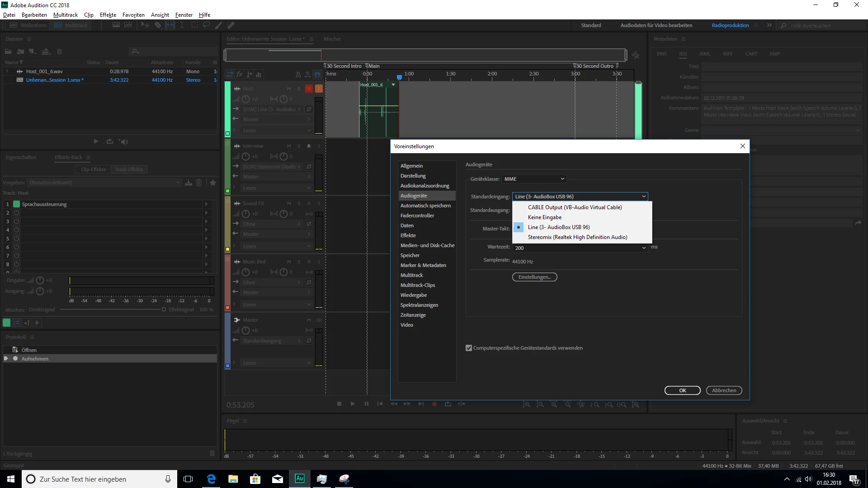Click the record button in transport controls

point(434,404)
